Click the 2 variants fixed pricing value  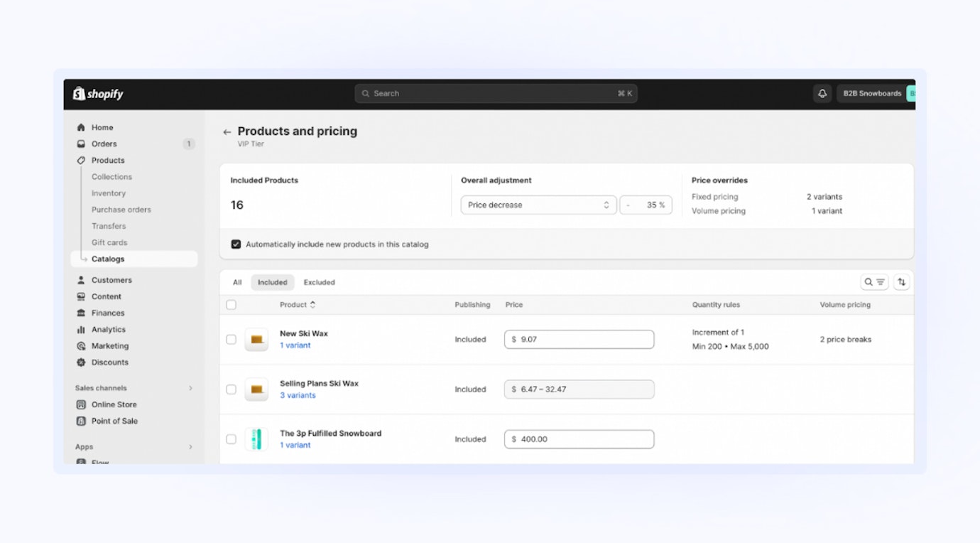click(x=824, y=197)
